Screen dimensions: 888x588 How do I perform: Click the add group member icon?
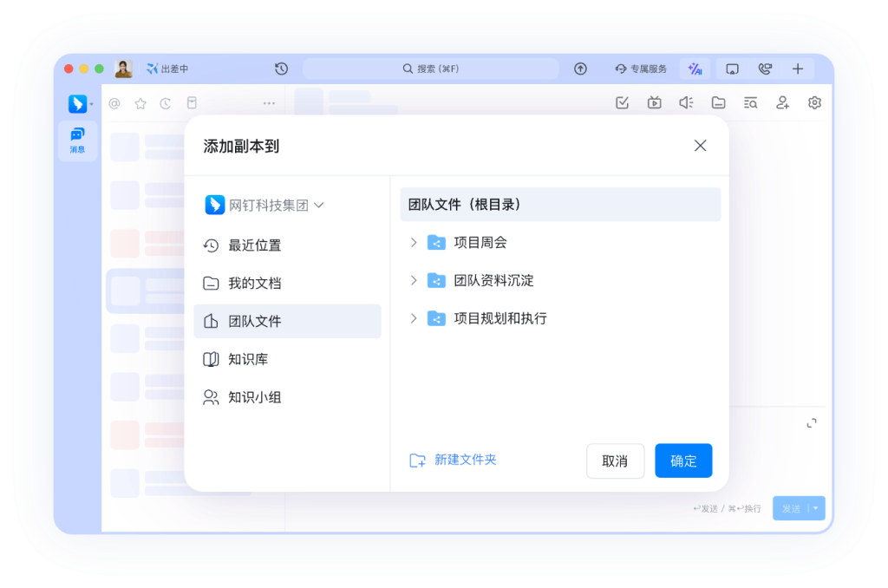[782, 102]
